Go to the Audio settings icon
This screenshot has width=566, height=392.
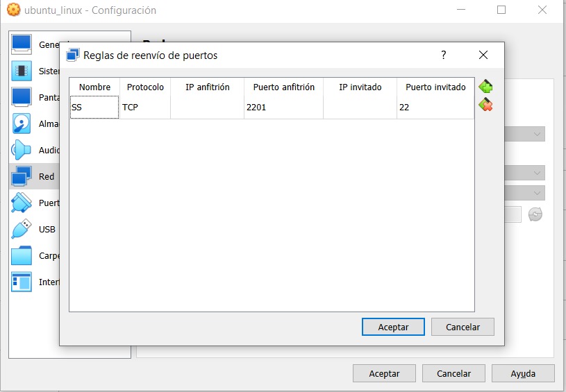[22, 150]
